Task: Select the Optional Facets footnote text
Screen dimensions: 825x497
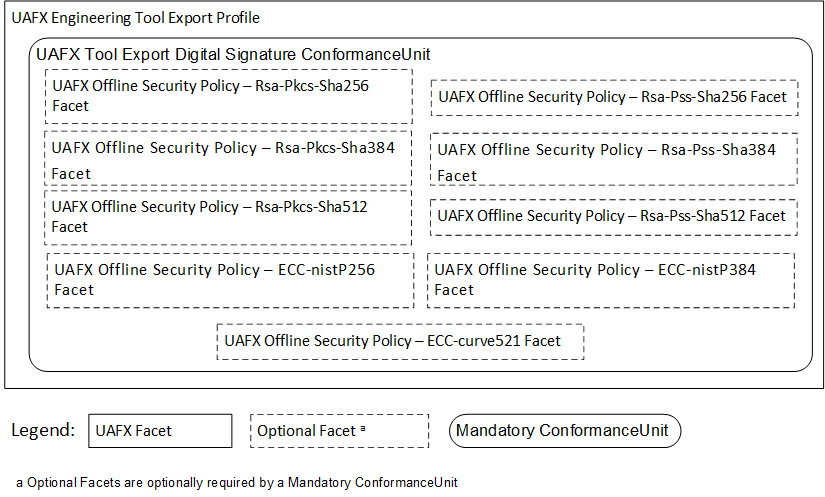Action: tap(237, 482)
